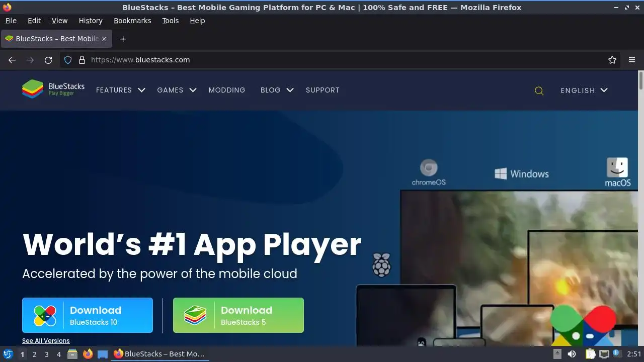Launch file manager from taskbar

pyautogui.click(x=72, y=354)
